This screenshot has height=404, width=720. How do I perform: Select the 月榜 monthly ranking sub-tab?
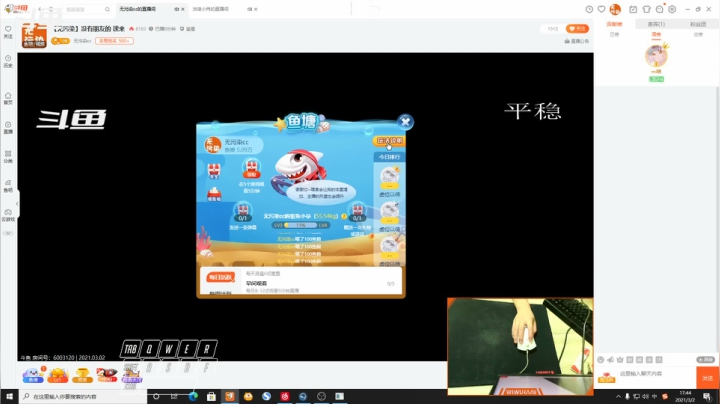pos(698,34)
